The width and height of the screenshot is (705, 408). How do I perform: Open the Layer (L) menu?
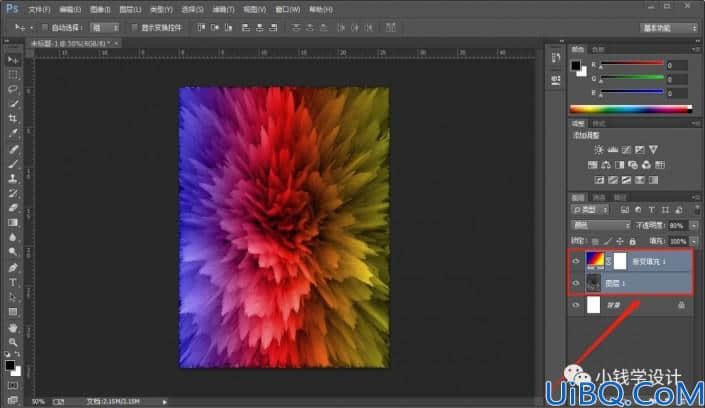tap(130, 9)
